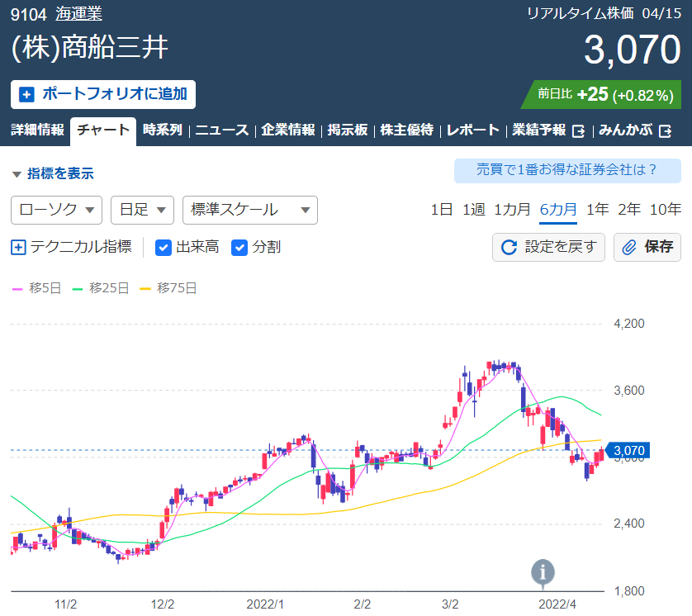Go to the ニュース tab
The width and height of the screenshot is (692, 616).
click(222, 130)
